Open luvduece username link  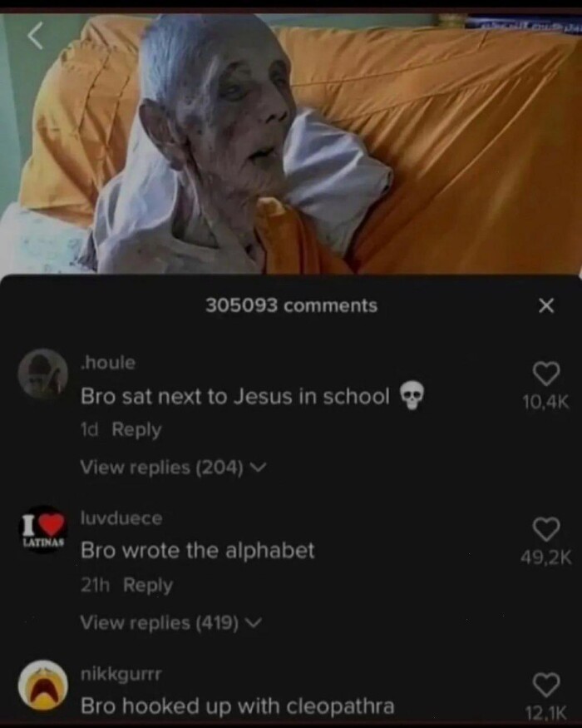click(121, 518)
